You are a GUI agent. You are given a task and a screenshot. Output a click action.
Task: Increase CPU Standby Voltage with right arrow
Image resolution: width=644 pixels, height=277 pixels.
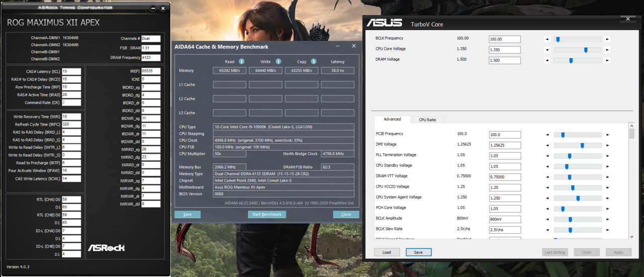point(607,166)
